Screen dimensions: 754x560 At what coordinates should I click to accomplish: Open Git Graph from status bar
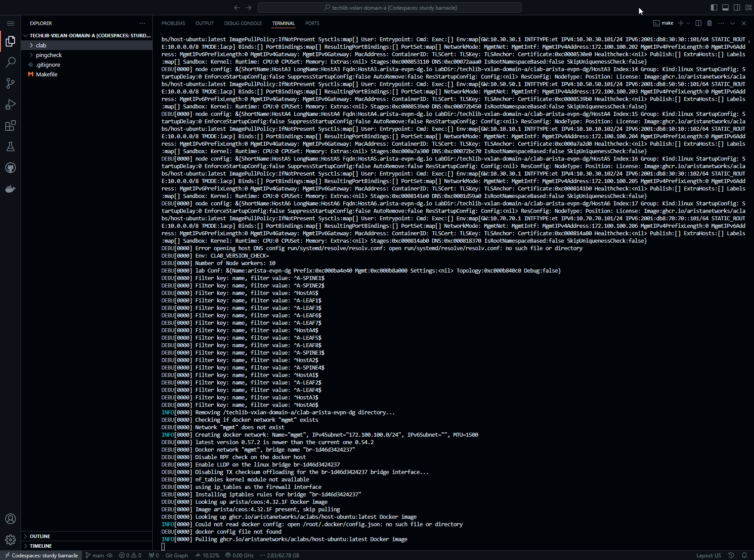pos(176,555)
